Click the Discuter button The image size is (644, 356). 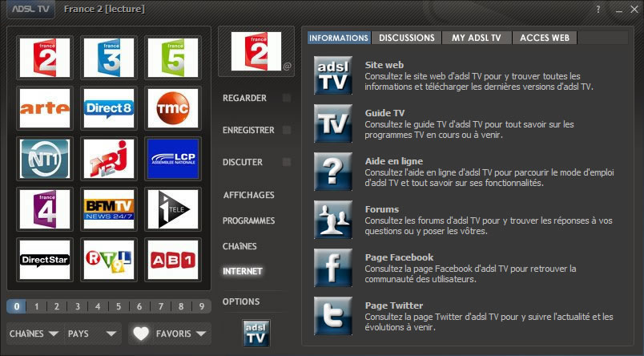243,163
